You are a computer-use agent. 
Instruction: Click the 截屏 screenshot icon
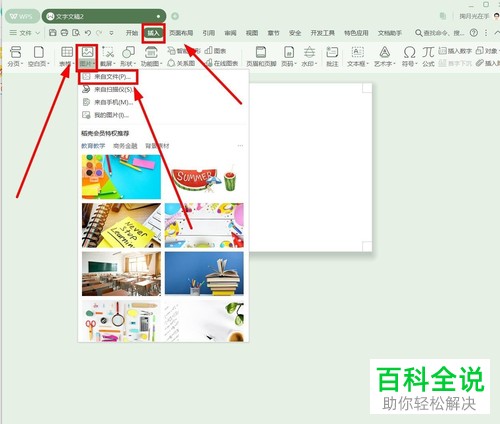coord(108,52)
